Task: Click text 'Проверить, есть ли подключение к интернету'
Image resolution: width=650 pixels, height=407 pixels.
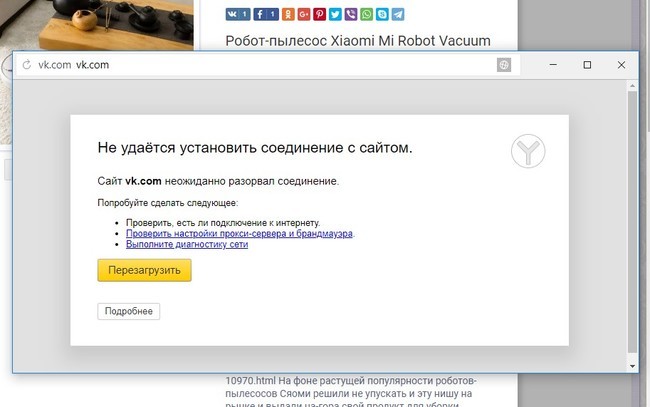Action: click(x=223, y=223)
